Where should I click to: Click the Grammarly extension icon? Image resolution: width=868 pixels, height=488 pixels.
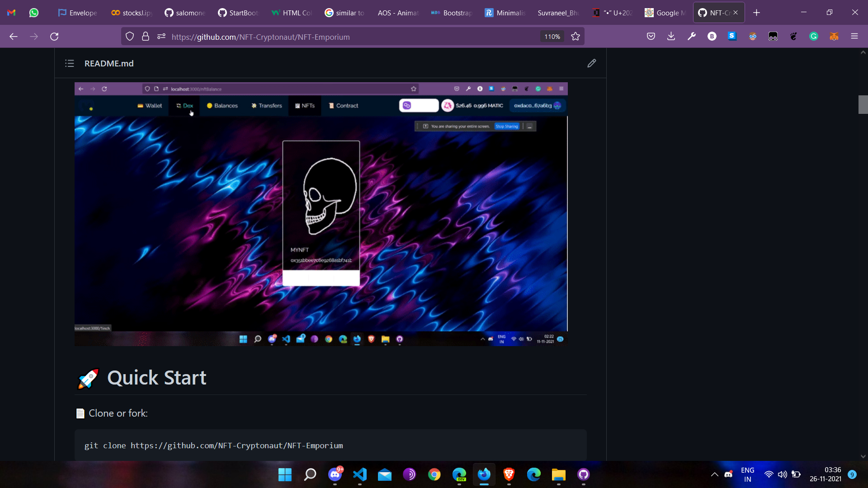click(x=814, y=37)
